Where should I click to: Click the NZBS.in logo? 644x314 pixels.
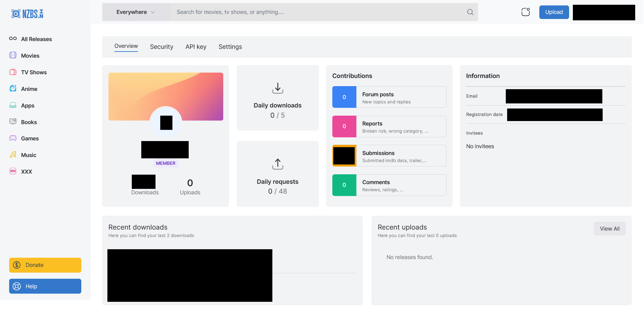(x=27, y=14)
